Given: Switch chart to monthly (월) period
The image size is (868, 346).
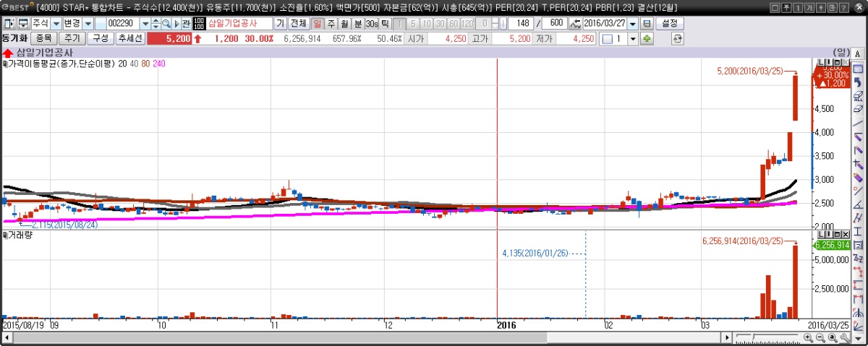Looking at the screenshot, I should point(344,24).
